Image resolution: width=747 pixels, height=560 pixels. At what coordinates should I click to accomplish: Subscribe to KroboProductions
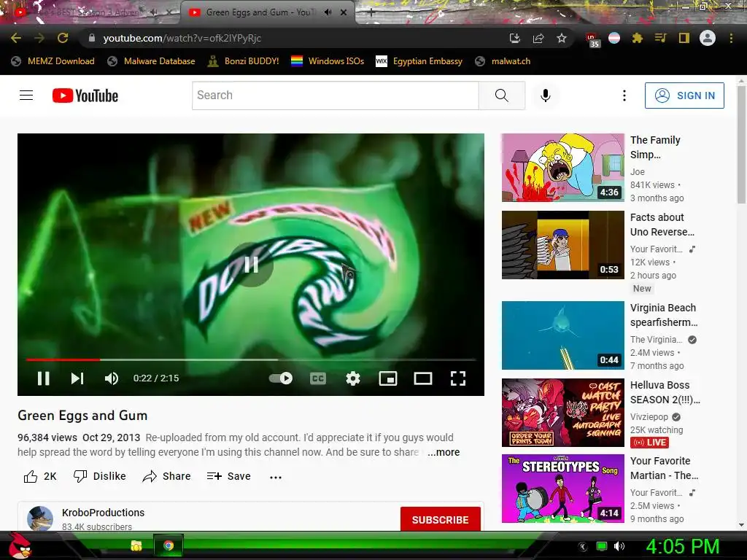tap(440, 519)
